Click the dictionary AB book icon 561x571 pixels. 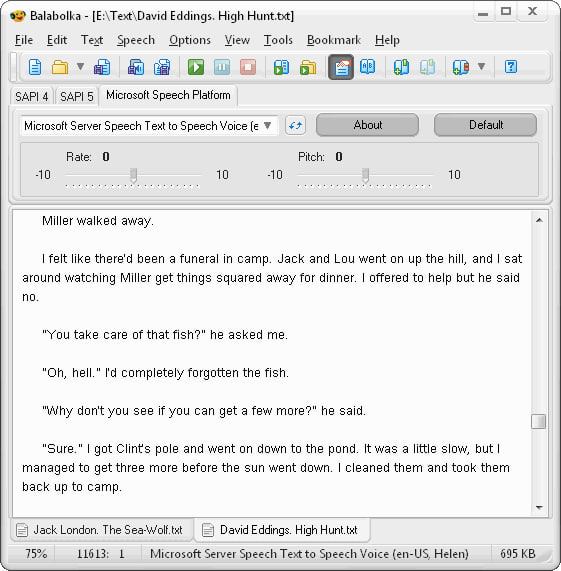(368, 67)
